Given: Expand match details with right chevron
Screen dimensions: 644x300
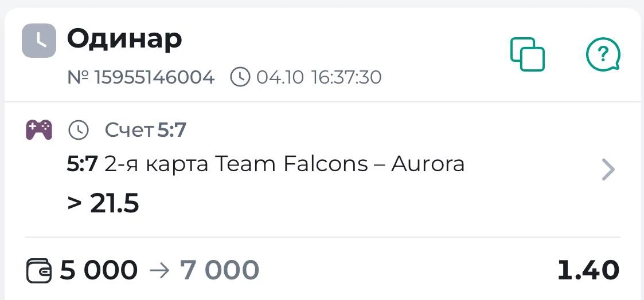Looking at the screenshot, I should tap(608, 169).
